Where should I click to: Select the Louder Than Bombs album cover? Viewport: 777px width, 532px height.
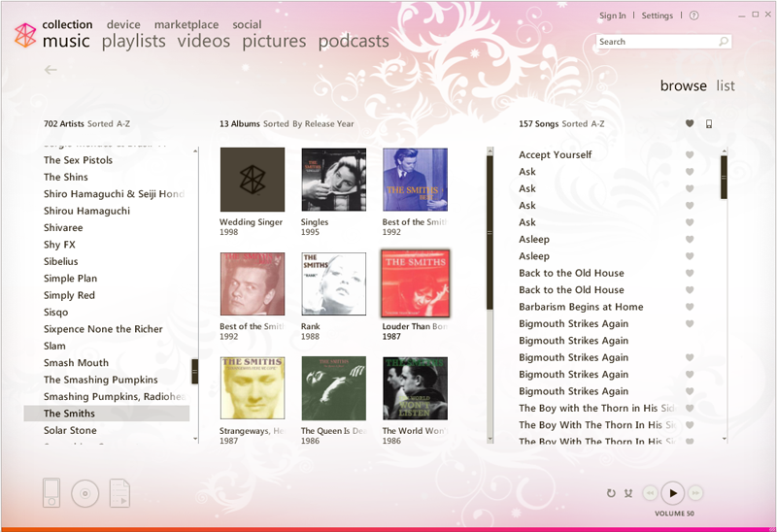[415, 283]
